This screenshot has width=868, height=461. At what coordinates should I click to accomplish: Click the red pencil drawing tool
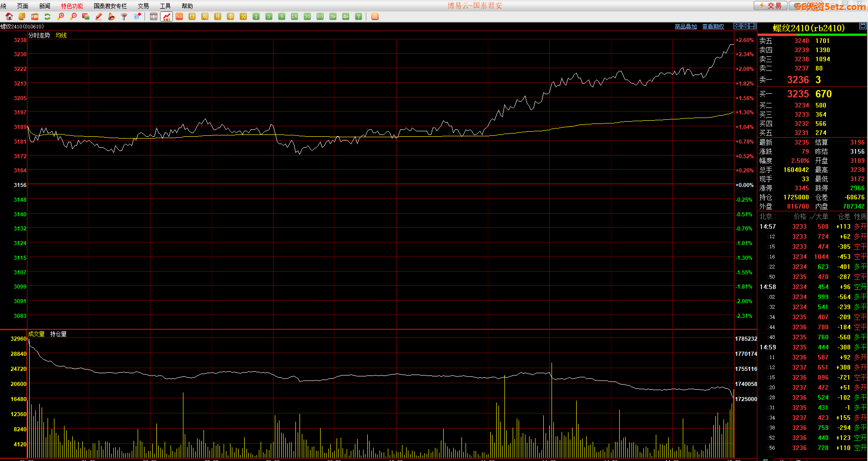click(99, 16)
